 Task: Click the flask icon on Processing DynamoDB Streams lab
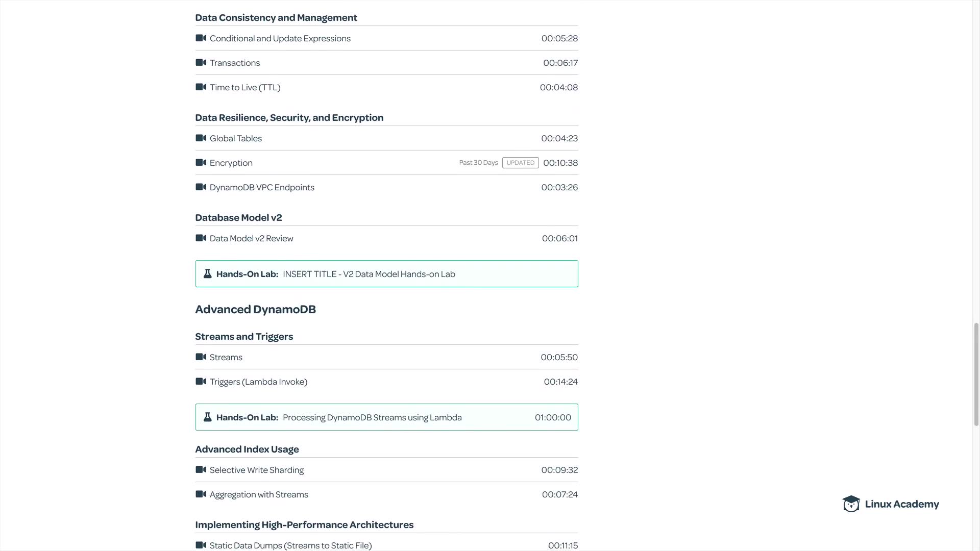(x=207, y=417)
